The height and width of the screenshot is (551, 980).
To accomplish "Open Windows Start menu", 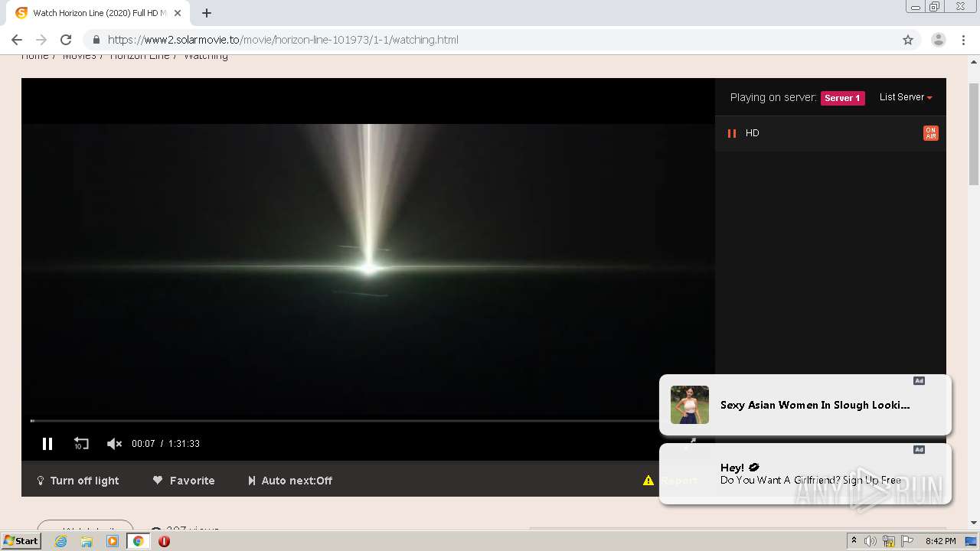I will pos(21,541).
